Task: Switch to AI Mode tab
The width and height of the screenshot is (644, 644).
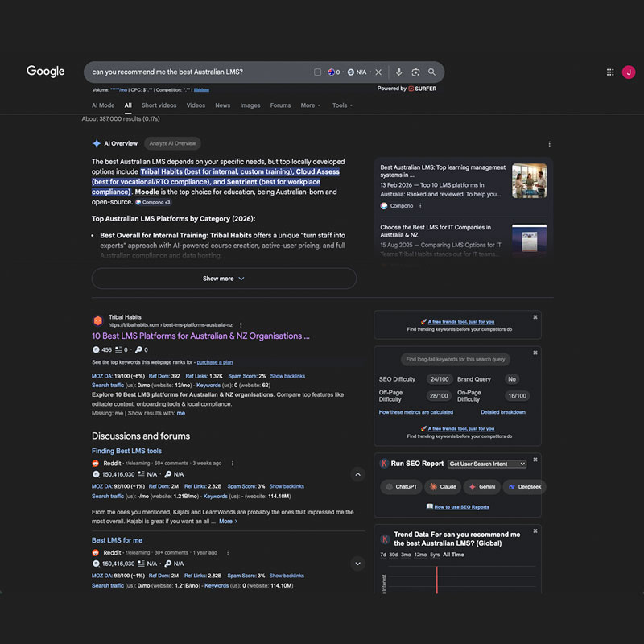Action: tap(103, 105)
